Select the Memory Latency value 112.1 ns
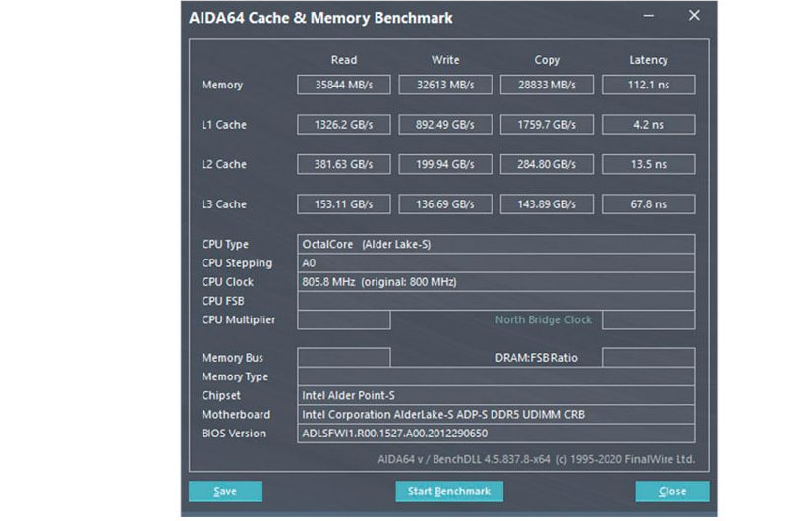 pyautogui.click(x=648, y=85)
